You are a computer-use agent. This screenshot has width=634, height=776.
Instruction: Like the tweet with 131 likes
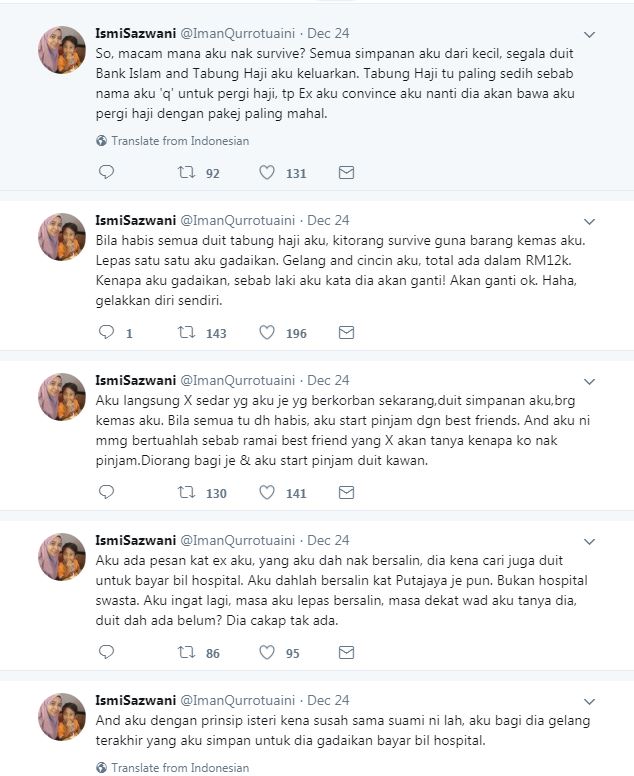tap(267, 173)
